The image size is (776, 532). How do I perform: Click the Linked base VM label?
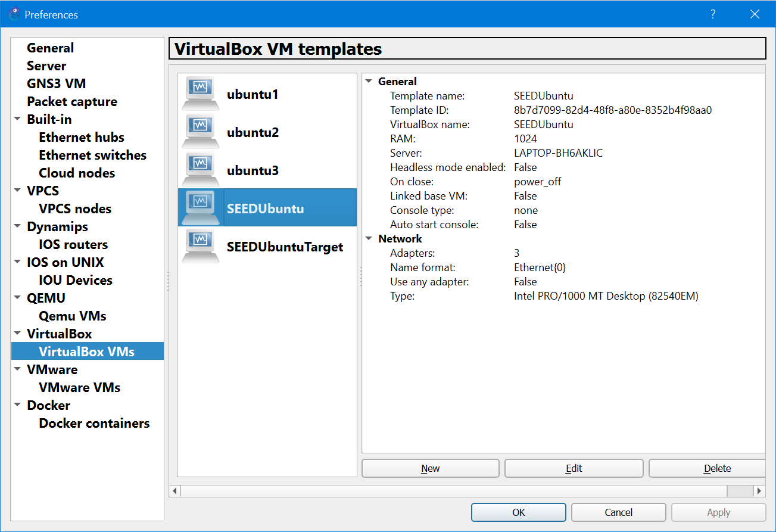coord(429,196)
